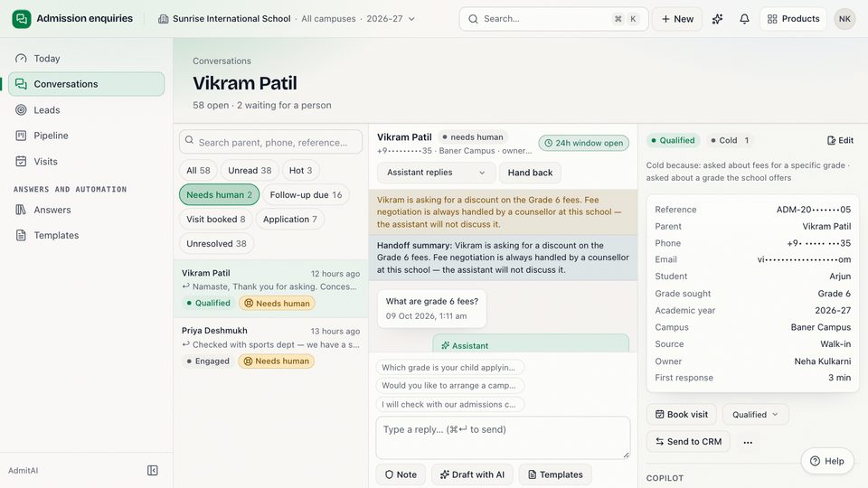Screen dimensions: 868x488
Task: Filter by Application 7
Action: pyautogui.click(x=290, y=219)
